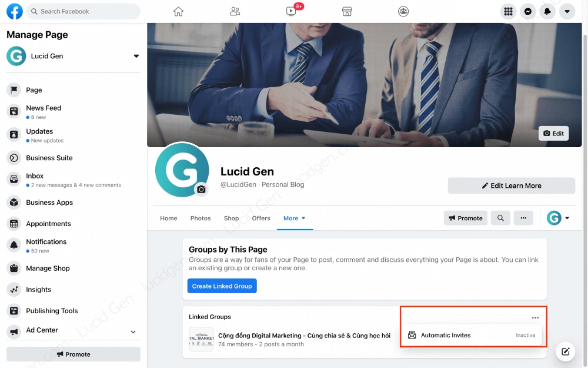Expand the Ad Center section chevron
The image size is (588, 368).
133,331
